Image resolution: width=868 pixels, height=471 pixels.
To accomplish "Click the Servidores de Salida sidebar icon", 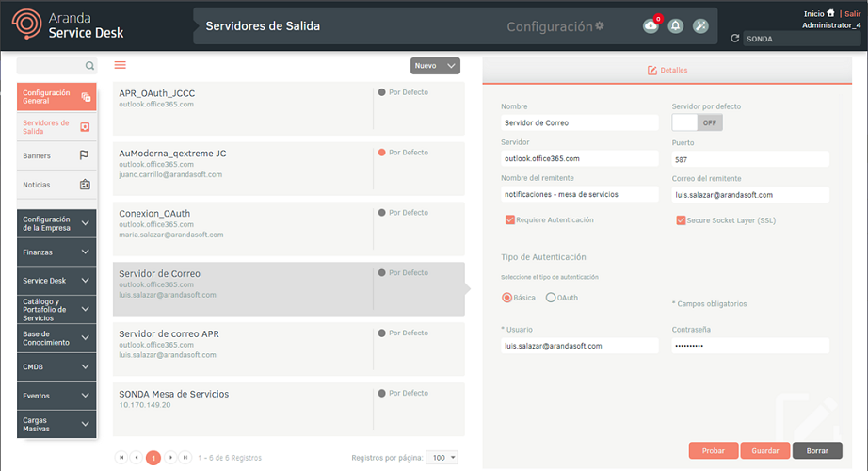I will point(85,127).
